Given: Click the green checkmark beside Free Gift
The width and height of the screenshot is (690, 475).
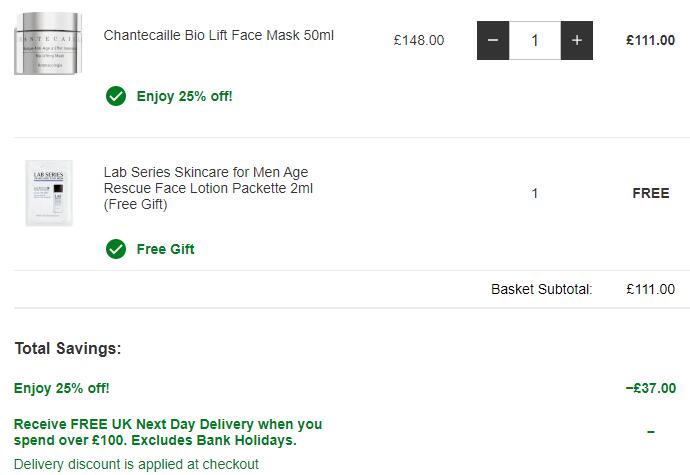Looking at the screenshot, I should pos(116,249).
